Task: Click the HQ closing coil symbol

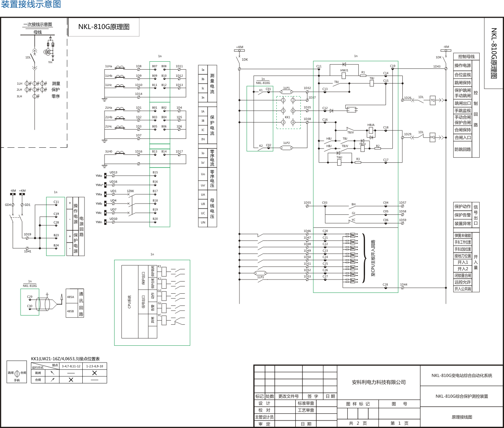Action: click(x=433, y=137)
